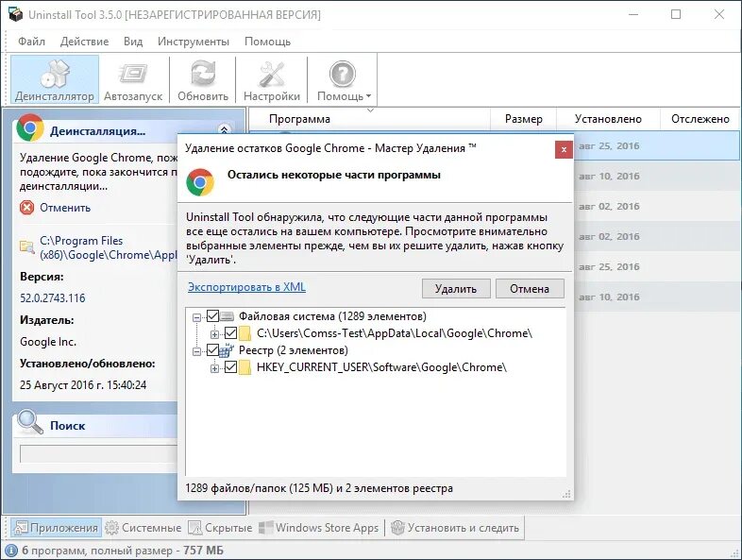Click the Файловая система drive icon
The width and height of the screenshot is (742, 560).
tap(228, 315)
